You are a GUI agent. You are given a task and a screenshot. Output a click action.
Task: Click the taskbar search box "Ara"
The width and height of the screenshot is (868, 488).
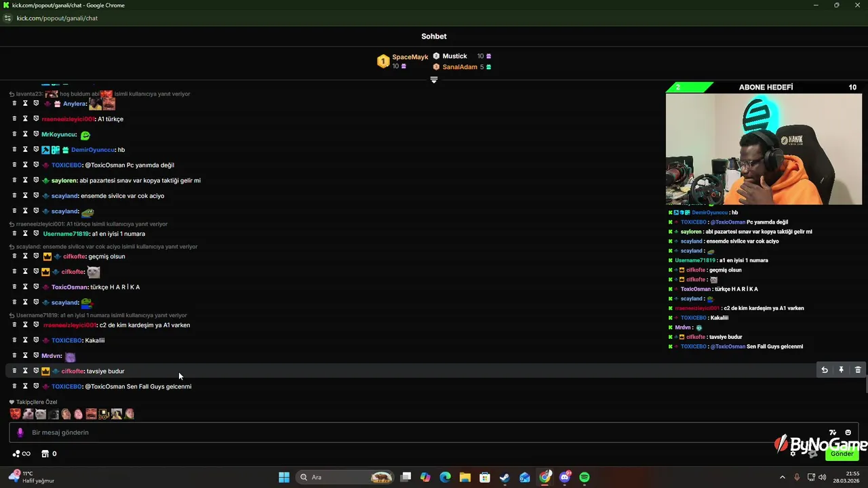(x=346, y=477)
